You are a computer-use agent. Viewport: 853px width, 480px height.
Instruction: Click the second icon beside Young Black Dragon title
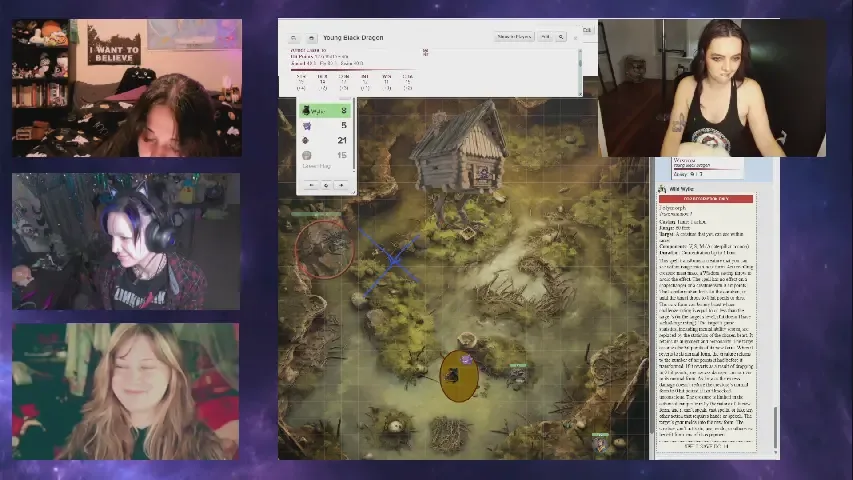pos(310,38)
